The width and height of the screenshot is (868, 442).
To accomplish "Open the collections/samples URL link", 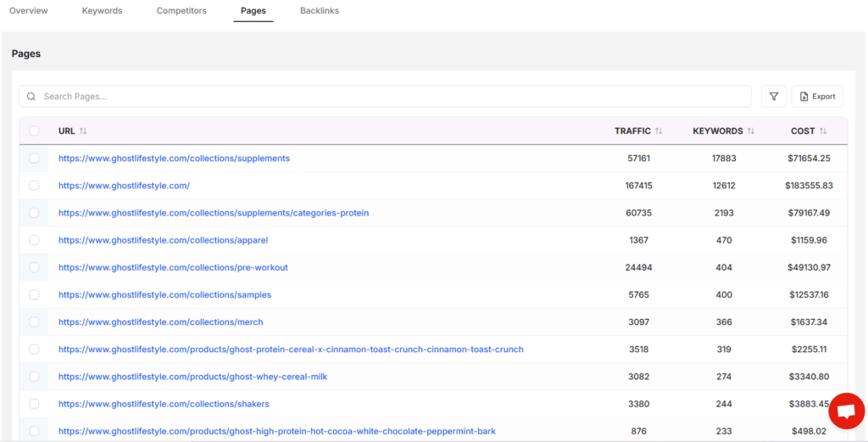I will point(165,294).
